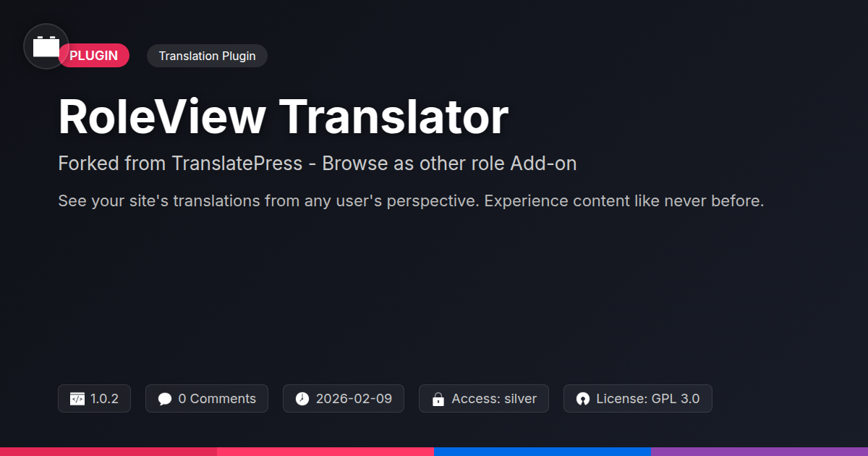Click the 2026-02-09 date badge
Screen dimensions: 868x456
(354, 399)
